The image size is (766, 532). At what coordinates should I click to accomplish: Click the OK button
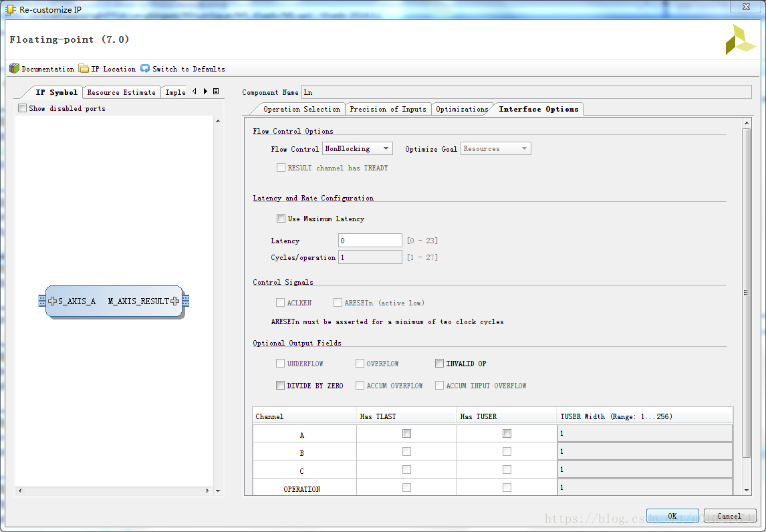coord(672,516)
